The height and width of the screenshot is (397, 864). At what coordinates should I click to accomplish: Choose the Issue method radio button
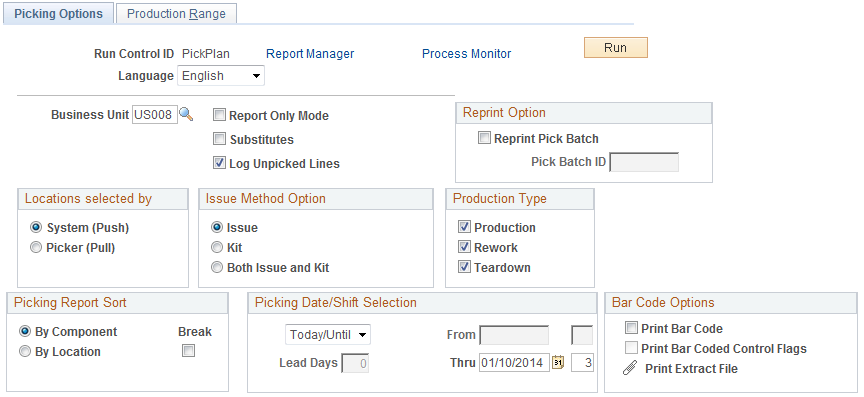coord(217,227)
